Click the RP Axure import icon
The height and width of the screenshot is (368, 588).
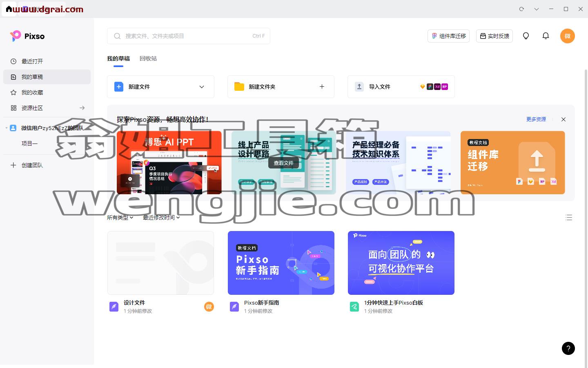445,87
